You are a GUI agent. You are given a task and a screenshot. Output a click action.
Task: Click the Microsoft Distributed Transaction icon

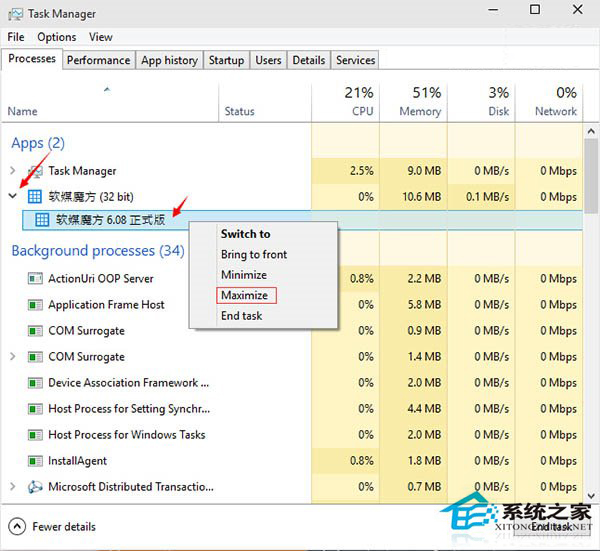(x=35, y=487)
